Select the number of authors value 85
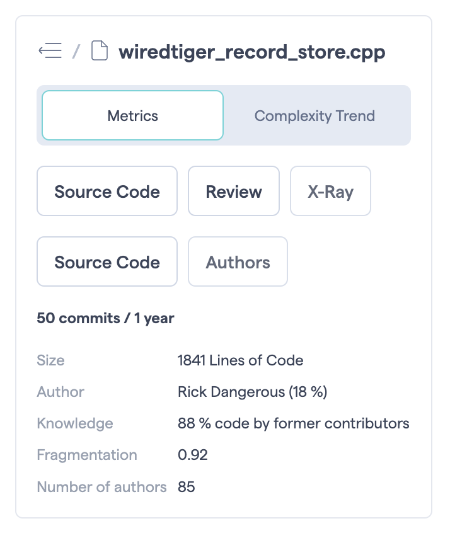450x533 pixels. click(x=186, y=486)
